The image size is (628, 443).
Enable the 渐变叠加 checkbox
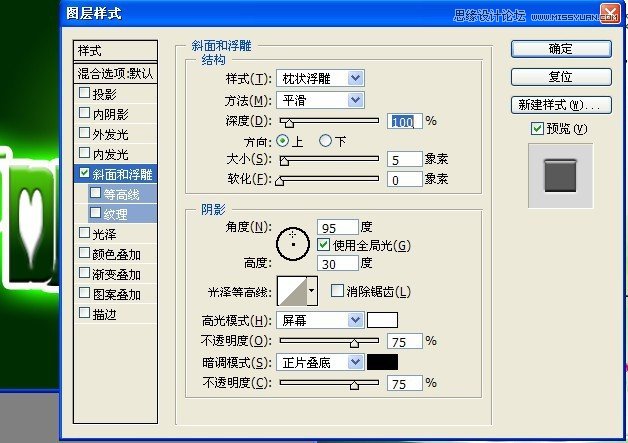point(85,273)
